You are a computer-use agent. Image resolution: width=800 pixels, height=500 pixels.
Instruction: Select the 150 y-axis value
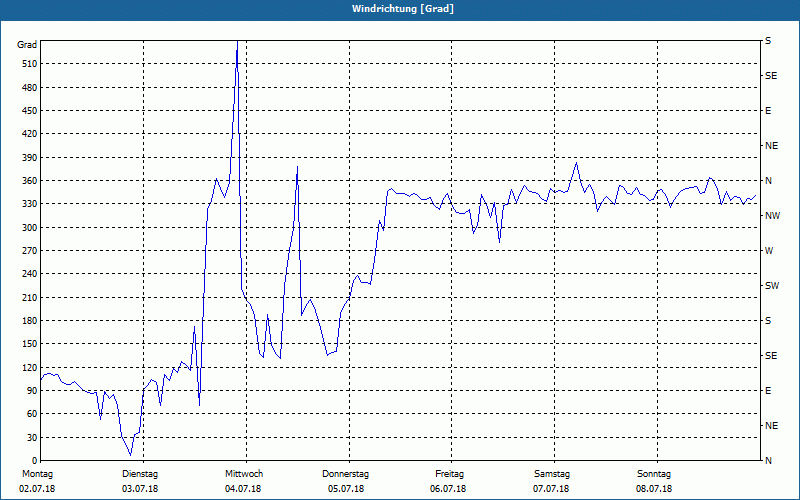click(x=30, y=343)
